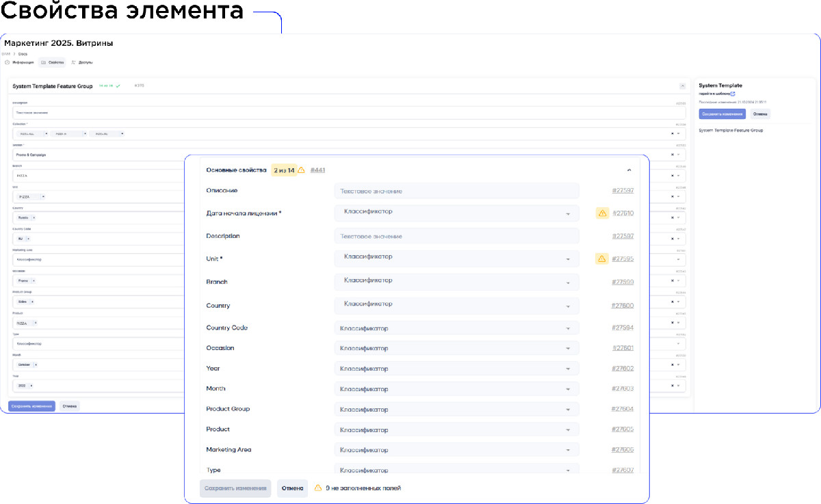Image resolution: width=821 pixels, height=504 pixels.
Task: Click warning icon near 9 не заполненных полей
Action: [317, 488]
